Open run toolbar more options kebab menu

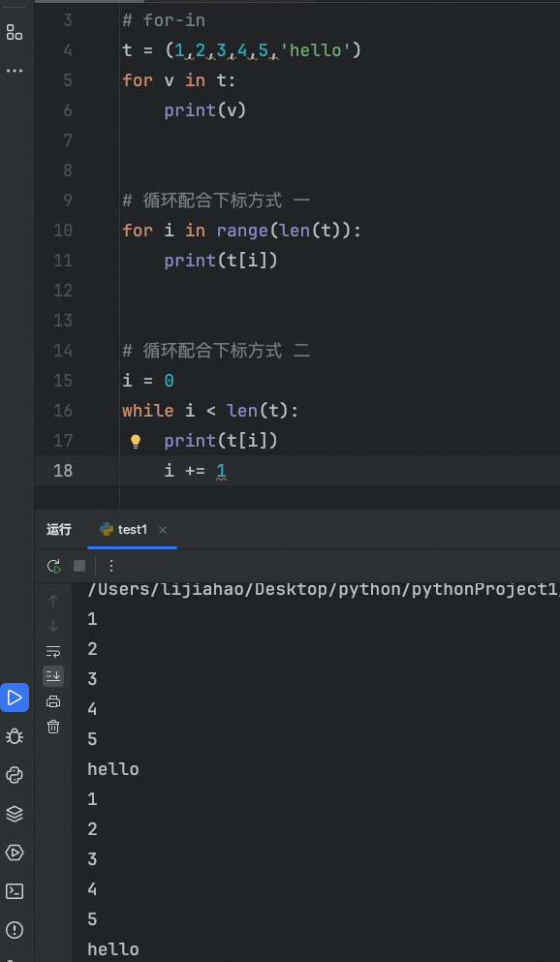click(x=111, y=566)
